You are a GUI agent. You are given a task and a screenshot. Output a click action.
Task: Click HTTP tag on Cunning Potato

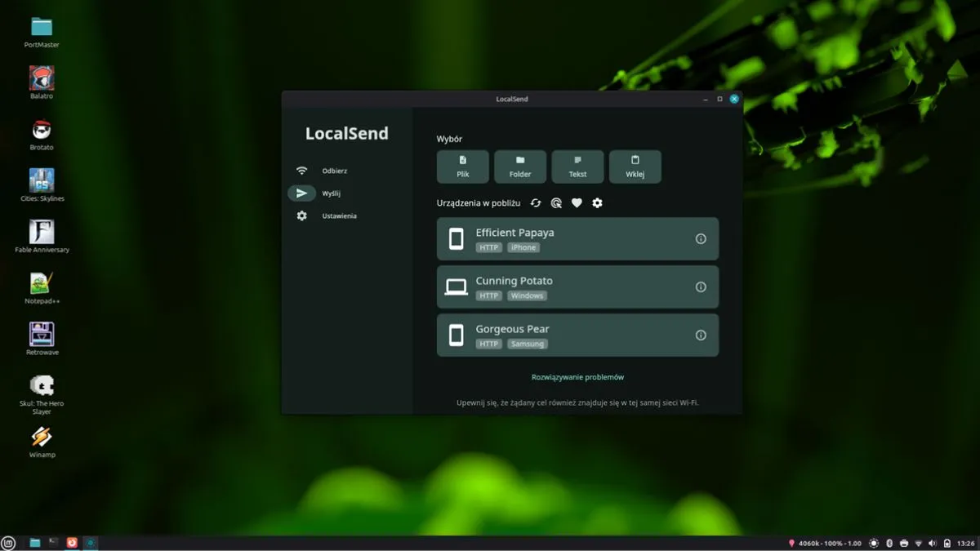(x=489, y=295)
